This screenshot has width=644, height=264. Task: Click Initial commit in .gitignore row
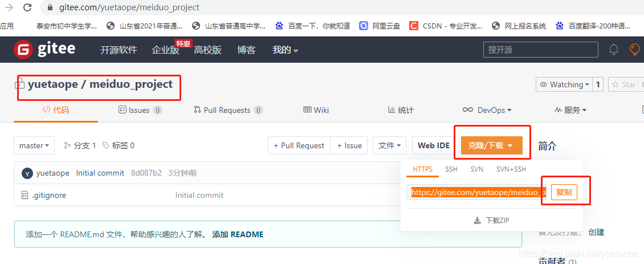199,195
